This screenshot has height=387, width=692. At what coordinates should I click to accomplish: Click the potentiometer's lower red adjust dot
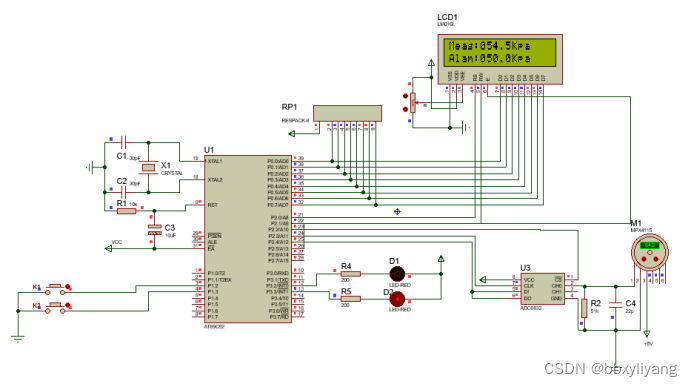click(x=405, y=109)
